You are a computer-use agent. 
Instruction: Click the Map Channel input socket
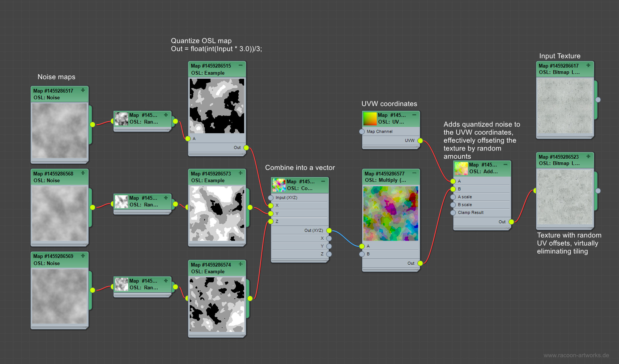click(362, 131)
